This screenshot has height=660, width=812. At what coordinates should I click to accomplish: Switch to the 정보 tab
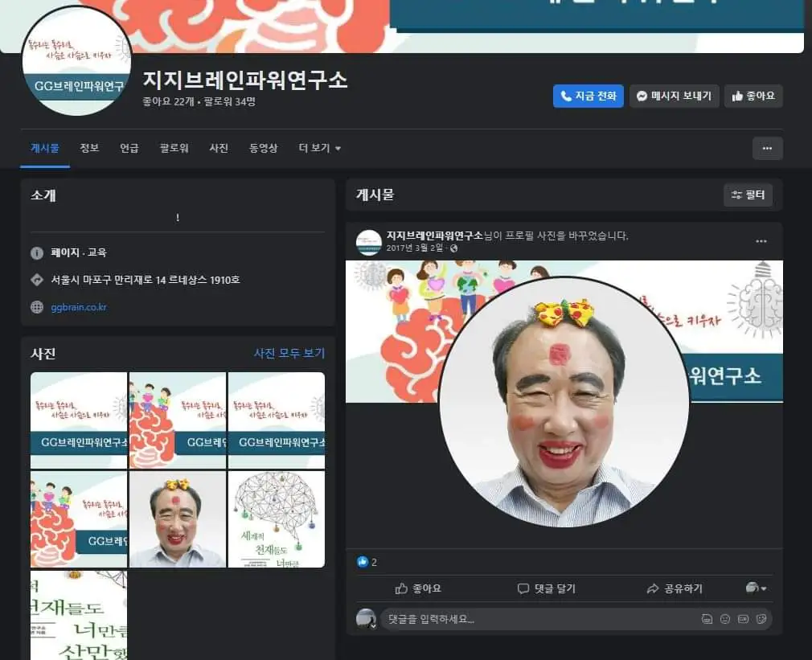pyautogui.click(x=89, y=149)
